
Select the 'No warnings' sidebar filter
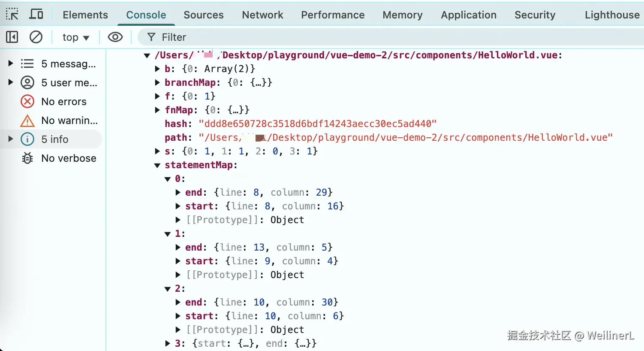[x=69, y=121]
